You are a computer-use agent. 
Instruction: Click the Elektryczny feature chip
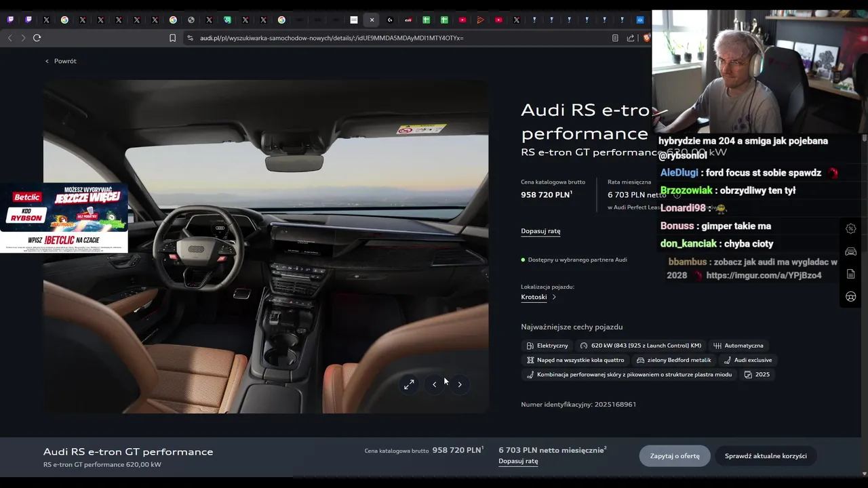click(x=547, y=346)
